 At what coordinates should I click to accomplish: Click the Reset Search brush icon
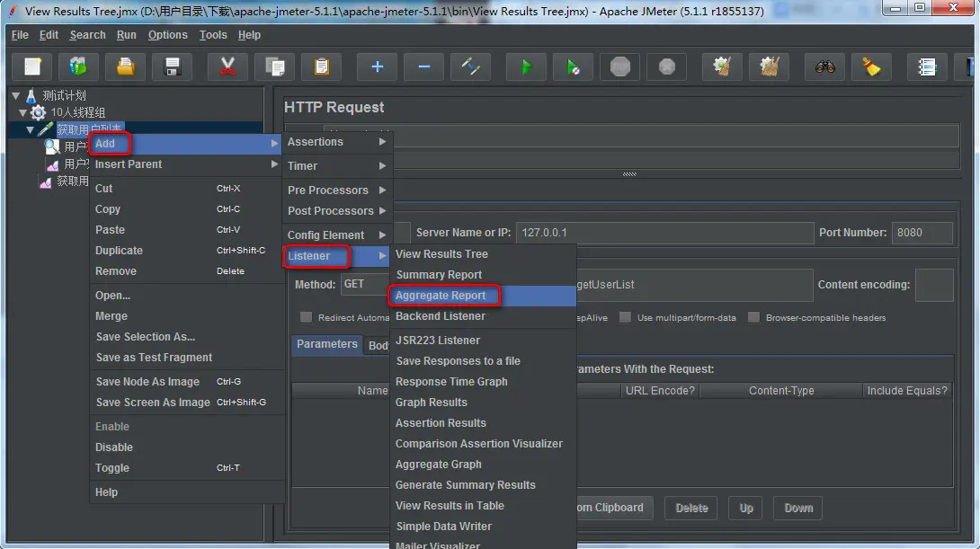coord(871,66)
